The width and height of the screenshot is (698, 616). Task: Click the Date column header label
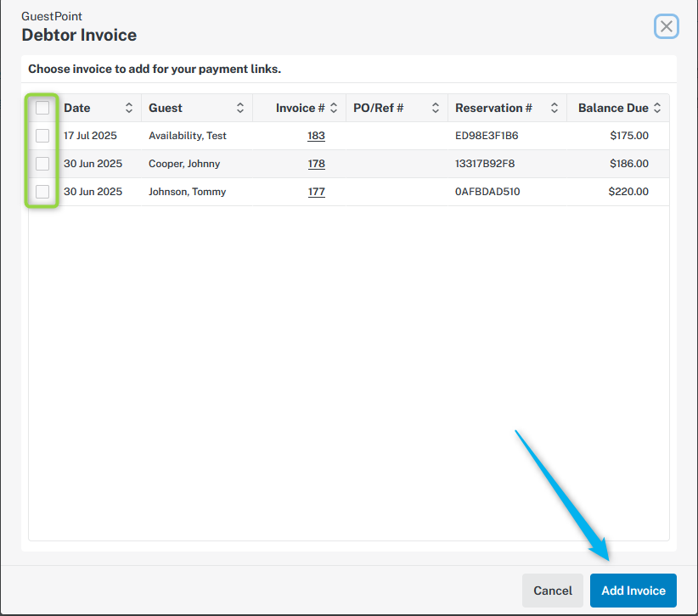[77, 108]
